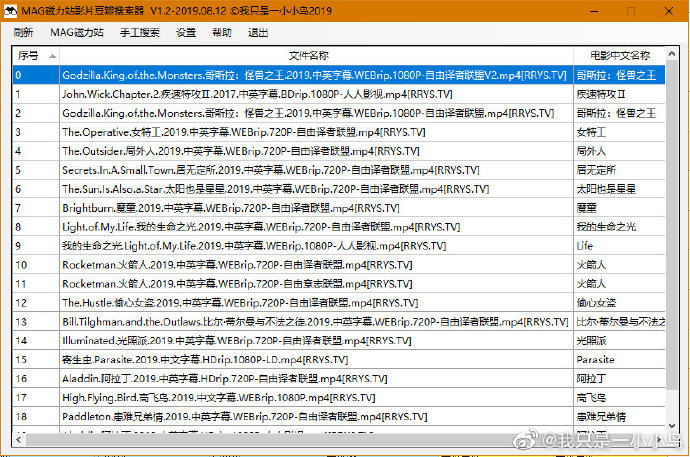Image resolution: width=690 pixels, height=457 pixels.
Task: Click the app icon in title bar
Action: (x=10, y=11)
